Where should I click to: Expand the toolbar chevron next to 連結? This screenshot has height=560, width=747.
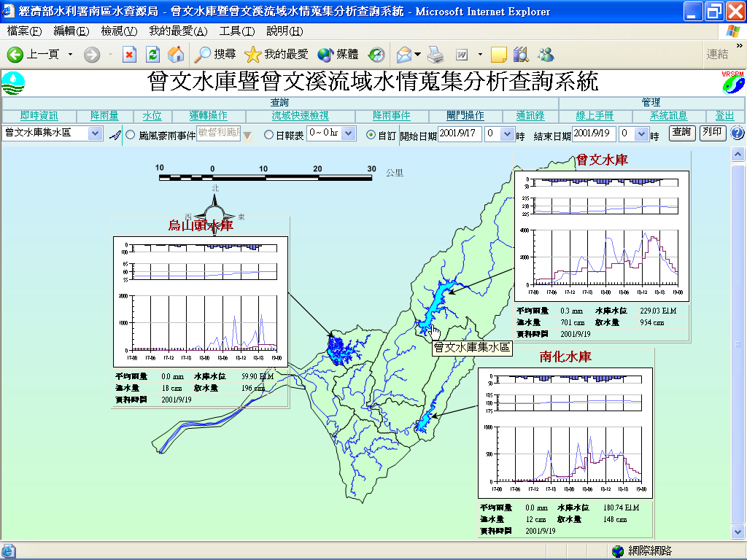click(x=740, y=46)
